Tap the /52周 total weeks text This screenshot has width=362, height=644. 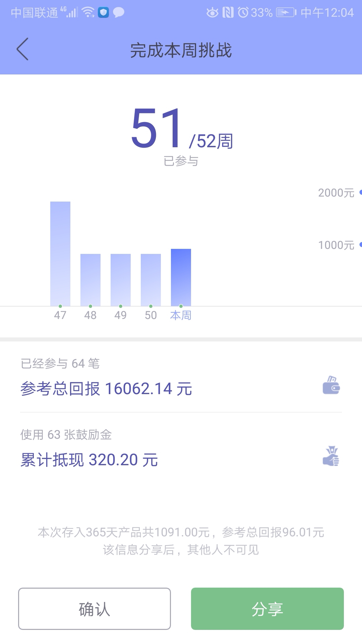pyautogui.click(x=211, y=141)
